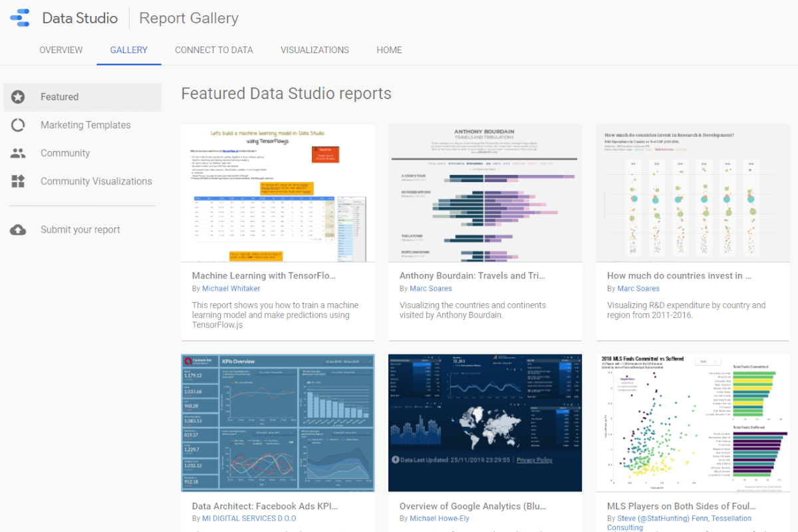Click the title How much do countries invest in ...
Screen dimensions: 798x532
679,275
